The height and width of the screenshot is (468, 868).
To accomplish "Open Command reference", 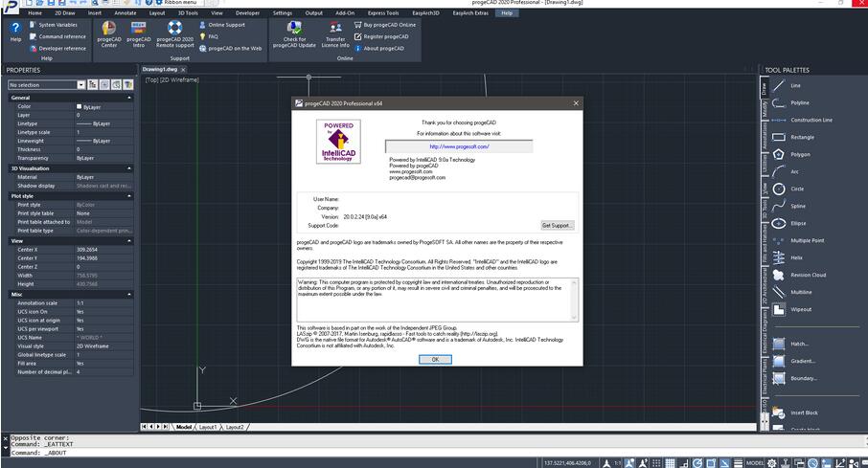I will pos(57,36).
